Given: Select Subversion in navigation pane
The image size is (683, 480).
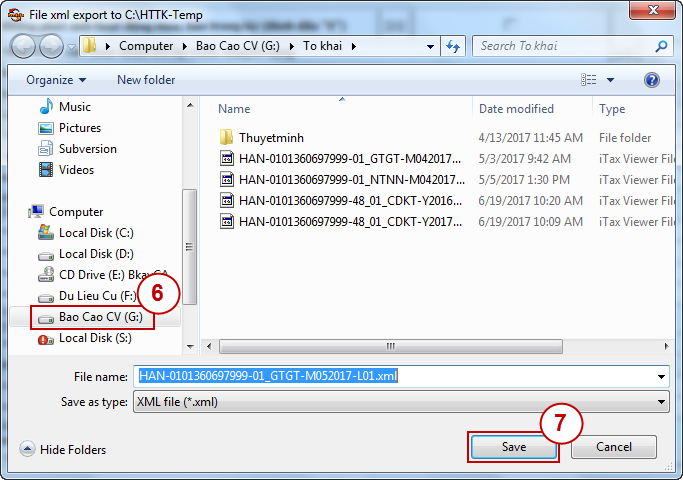Looking at the screenshot, I should (x=87, y=149).
